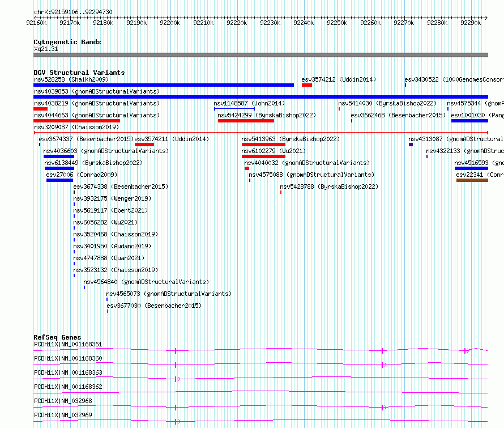Click esv3674337 (Besenbacher2015) label
This screenshot has width=504, height=428.
[86, 139]
